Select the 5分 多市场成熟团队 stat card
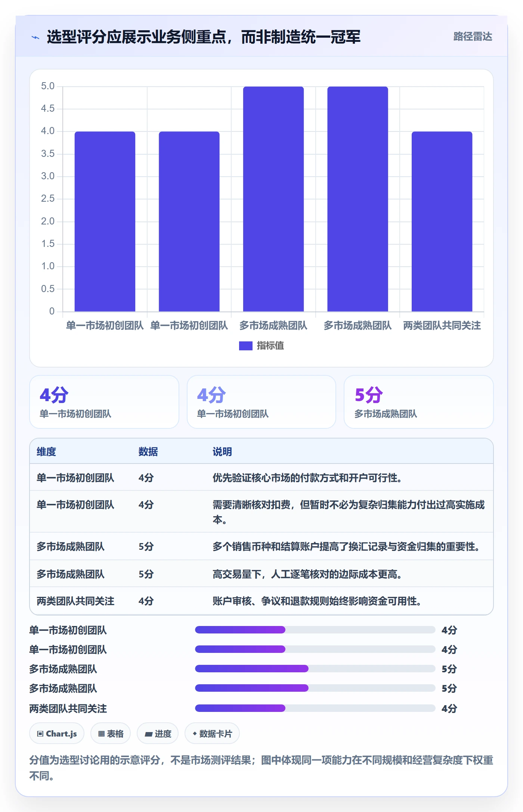Viewport: 523px width, 812px height. (418, 402)
